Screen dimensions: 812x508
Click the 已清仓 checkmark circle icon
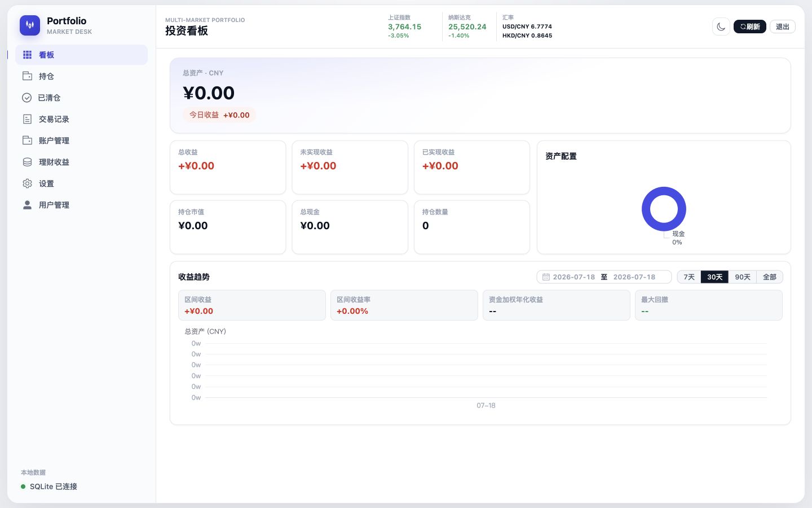coord(27,98)
